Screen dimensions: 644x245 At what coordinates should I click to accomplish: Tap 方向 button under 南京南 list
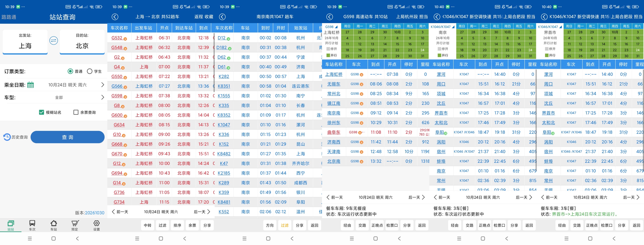(270, 225)
